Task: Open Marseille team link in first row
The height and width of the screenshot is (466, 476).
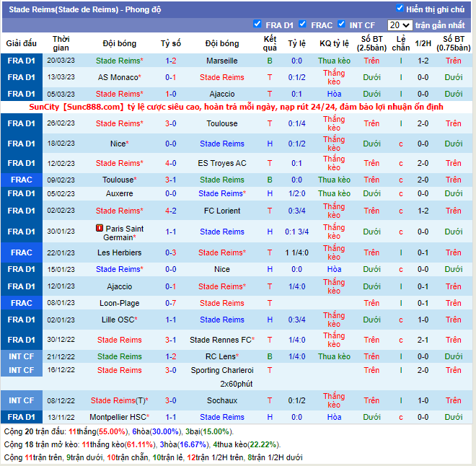Action: coord(221,61)
